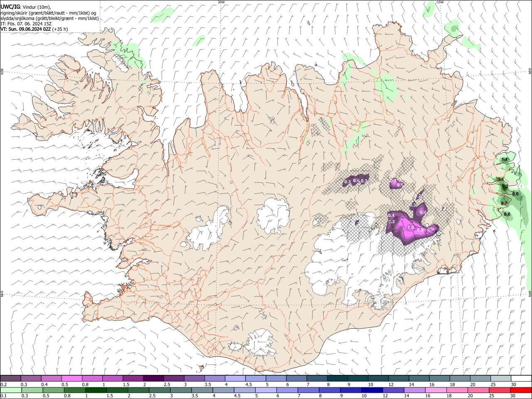Click the 'slydda/snjókoma' legend description line
Viewport: 532px width, 399px height.
coord(49,18)
